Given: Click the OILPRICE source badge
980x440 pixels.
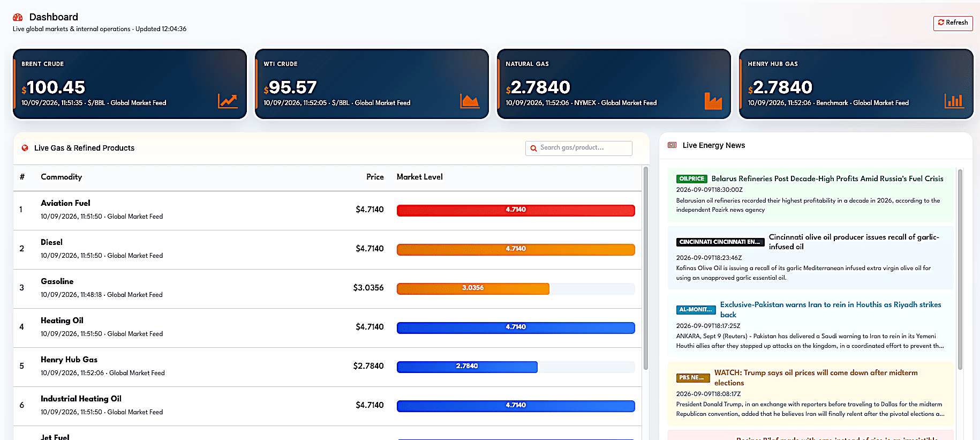Looking at the screenshot, I should pos(692,179).
